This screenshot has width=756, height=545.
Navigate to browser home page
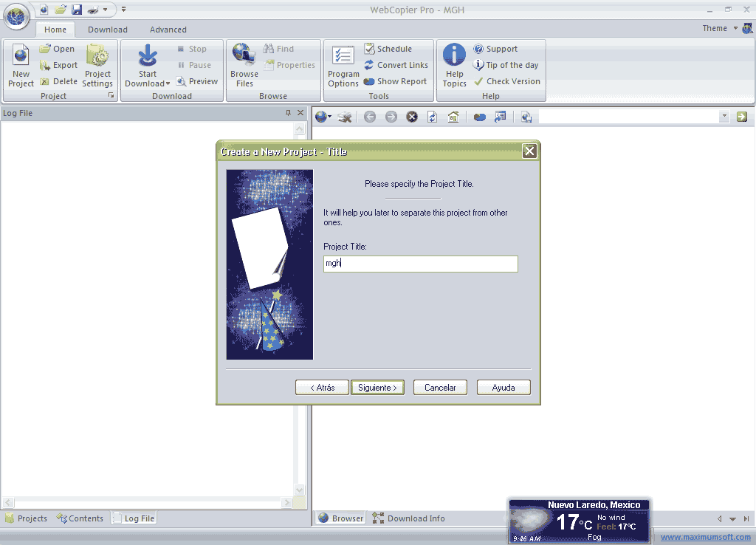click(453, 116)
